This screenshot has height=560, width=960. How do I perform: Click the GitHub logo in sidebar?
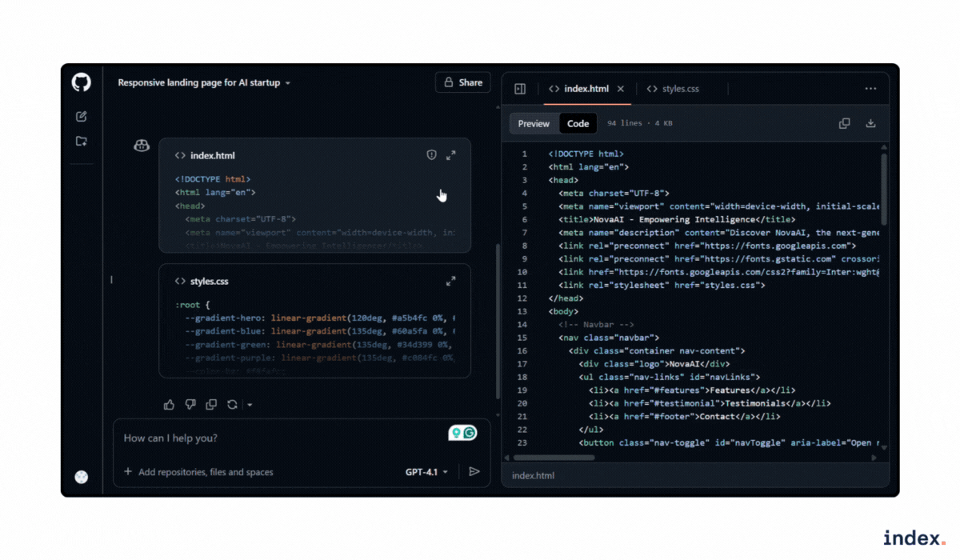81,82
